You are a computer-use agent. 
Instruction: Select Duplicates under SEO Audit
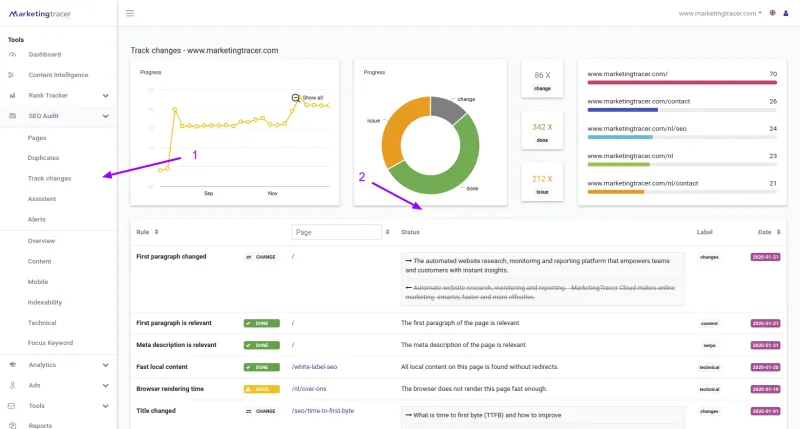pyautogui.click(x=43, y=158)
